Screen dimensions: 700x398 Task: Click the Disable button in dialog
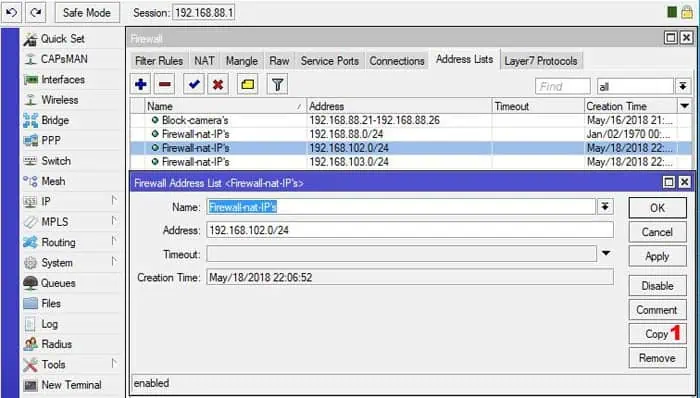(x=658, y=286)
